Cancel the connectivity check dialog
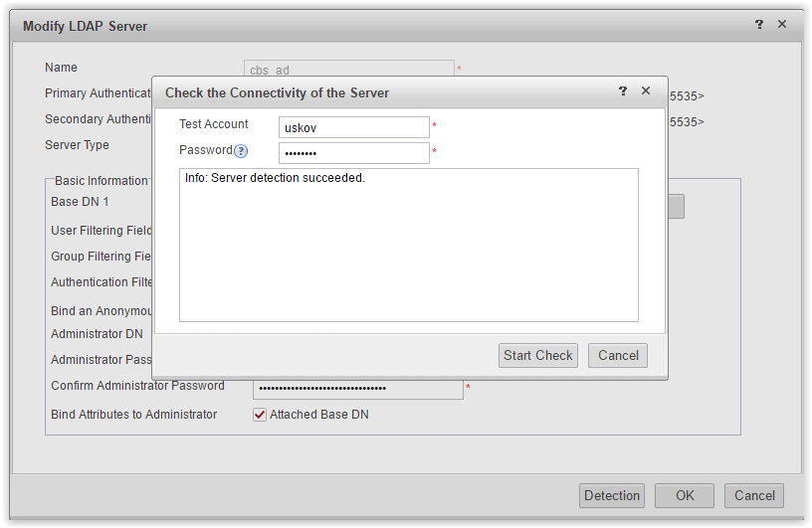 pyautogui.click(x=618, y=356)
